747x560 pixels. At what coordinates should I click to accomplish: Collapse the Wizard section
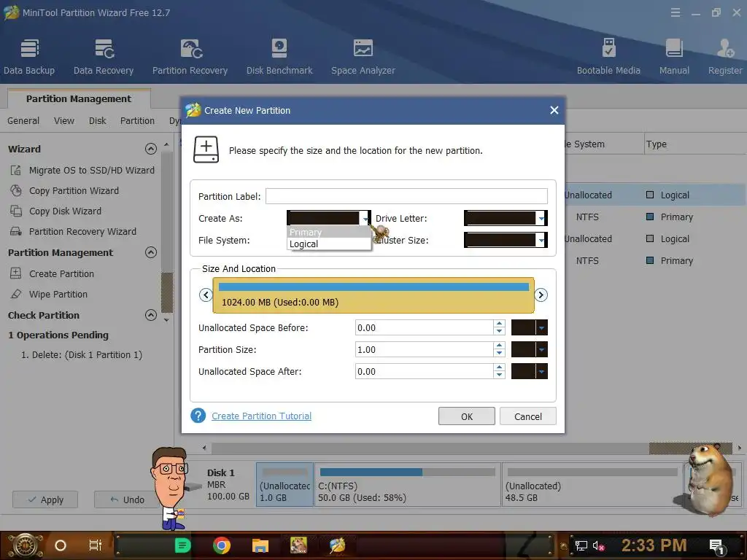tap(150, 149)
